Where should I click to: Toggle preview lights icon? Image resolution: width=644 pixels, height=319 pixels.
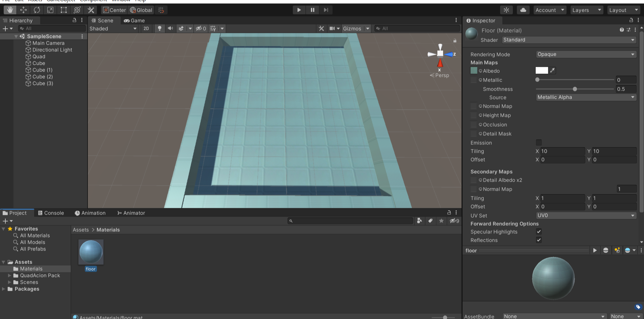(617, 250)
